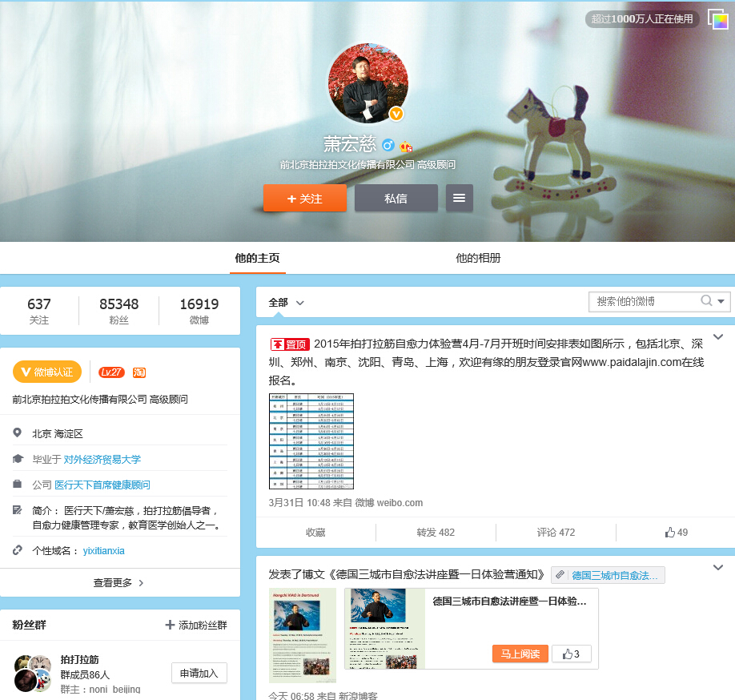Screen dimensions: 735x700
Task: Click the orange Taobao 淘 badge icon
Action: tap(139, 372)
